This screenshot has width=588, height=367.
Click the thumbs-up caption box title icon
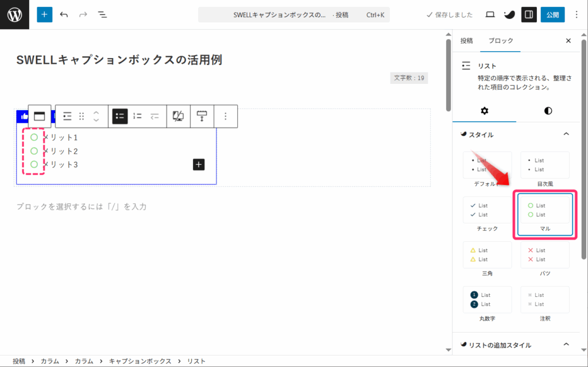click(x=23, y=117)
